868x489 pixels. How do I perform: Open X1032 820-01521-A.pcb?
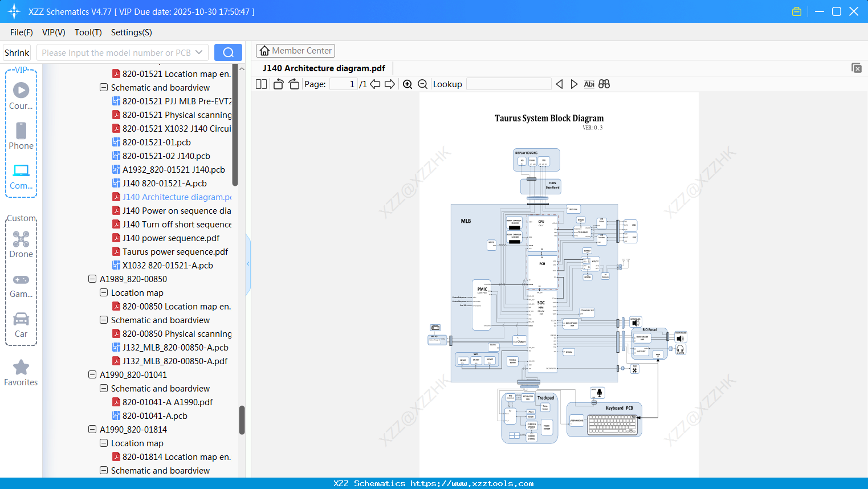coord(162,266)
